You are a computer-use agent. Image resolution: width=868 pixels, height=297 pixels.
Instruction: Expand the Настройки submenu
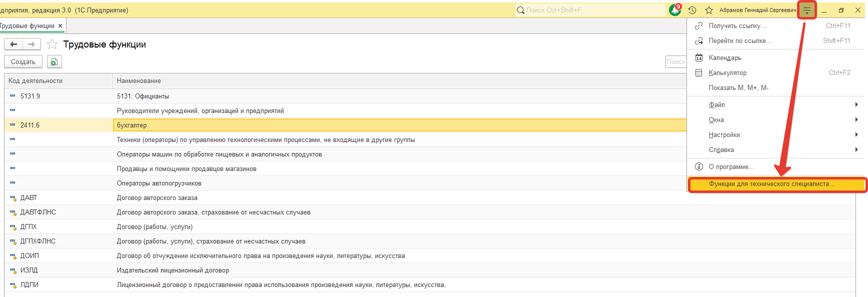click(724, 134)
